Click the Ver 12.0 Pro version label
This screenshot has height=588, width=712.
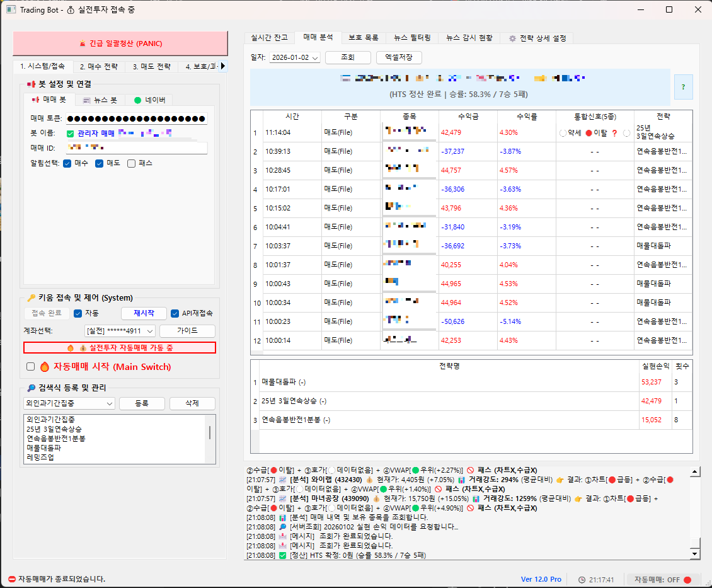[541, 579]
